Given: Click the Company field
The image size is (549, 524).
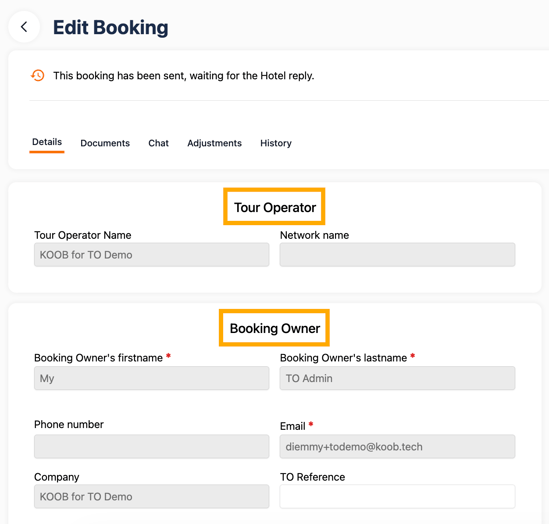Looking at the screenshot, I should click(152, 496).
